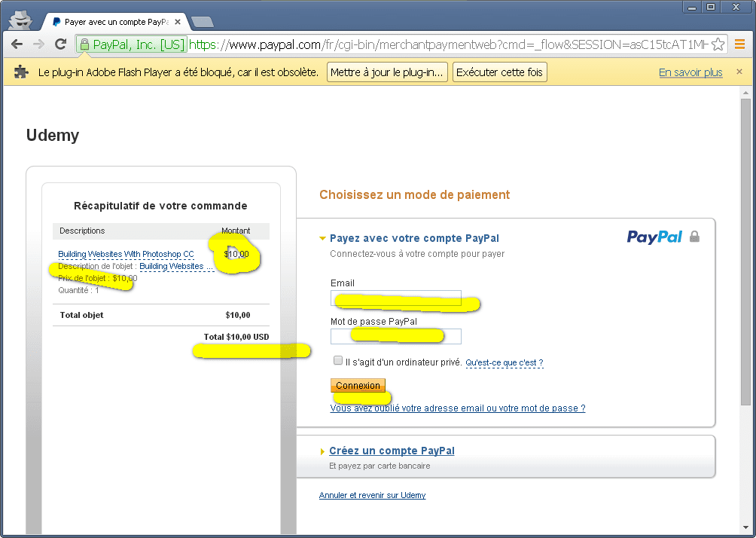Click 'Connectez-vous à votre compte pour payer' text
Image resolution: width=756 pixels, height=538 pixels.
pyautogui.click(x=417, y=254)
